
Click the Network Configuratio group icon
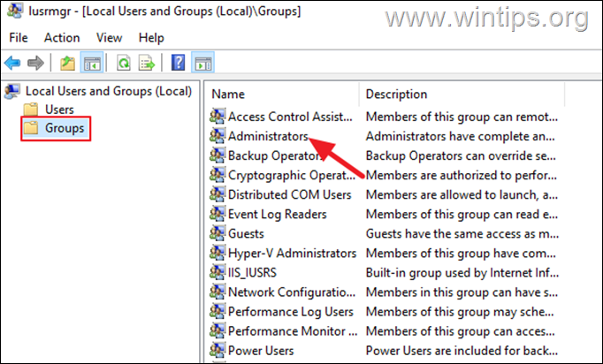click(218, 292)
